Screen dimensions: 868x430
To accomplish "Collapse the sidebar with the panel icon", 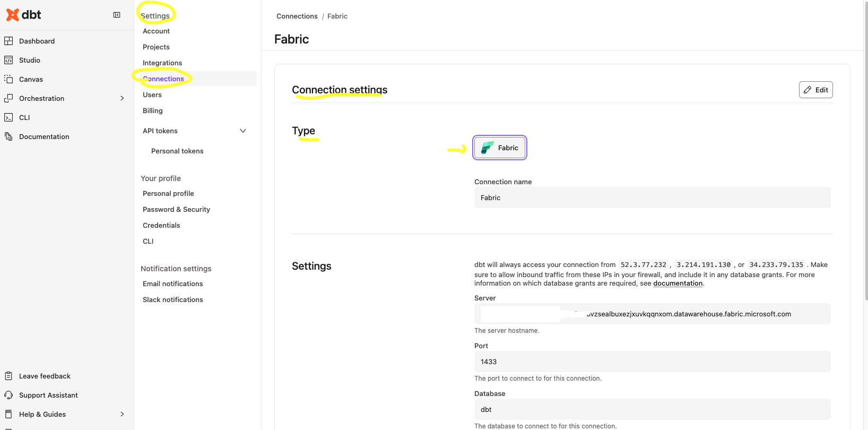I will point(117,15).
